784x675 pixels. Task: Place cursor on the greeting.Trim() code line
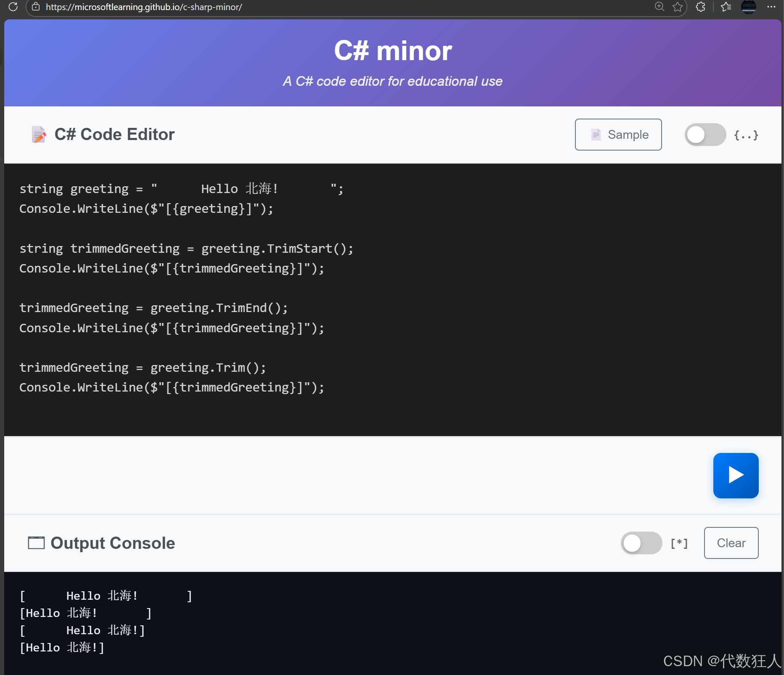(143, 368)
